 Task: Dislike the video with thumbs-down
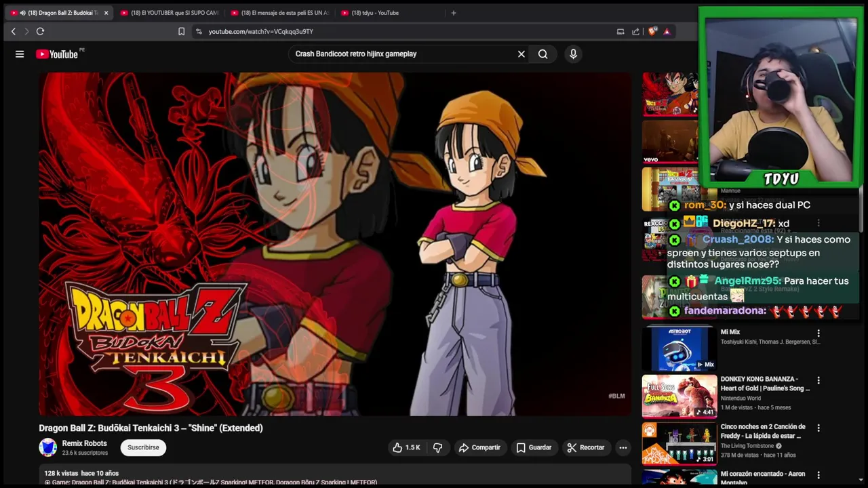point(438,447)
